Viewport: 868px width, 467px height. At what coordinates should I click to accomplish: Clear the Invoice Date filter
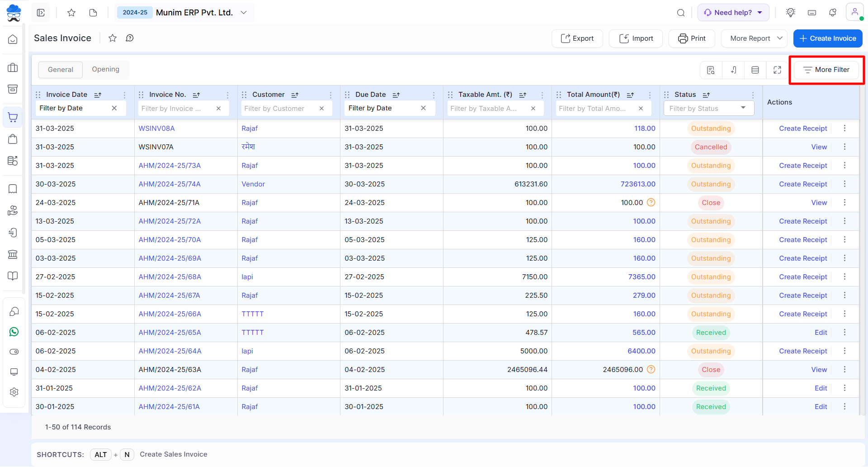114,108
